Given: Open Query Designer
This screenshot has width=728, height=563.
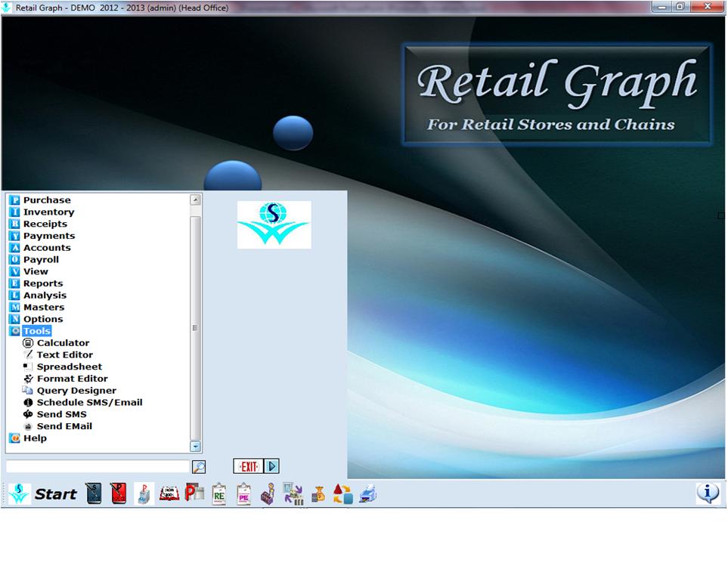Looking at the screenshot, I should tap(76, 391).
